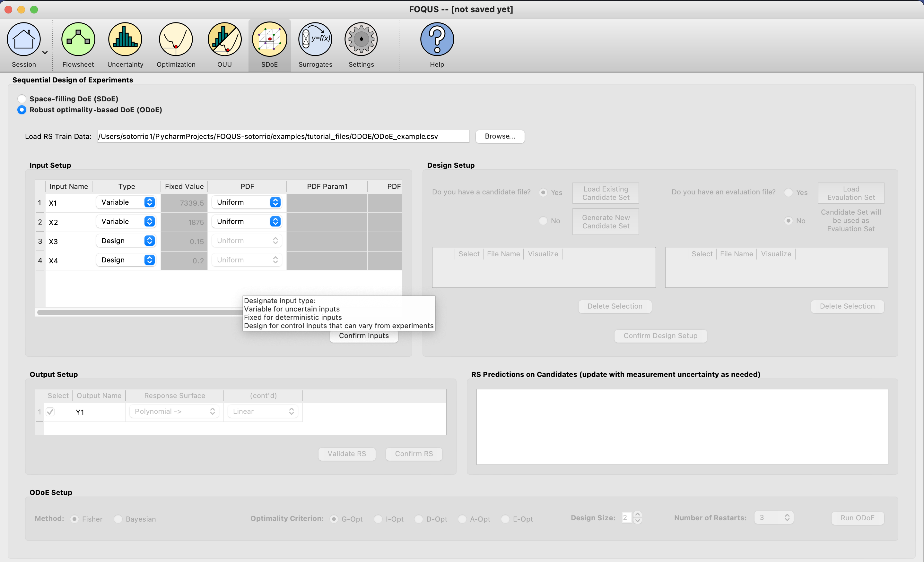Image resolution: width=924 pixels, height=562 pixels.
Task: Click the Visualize header in candidate table
Action: (543, 254)
